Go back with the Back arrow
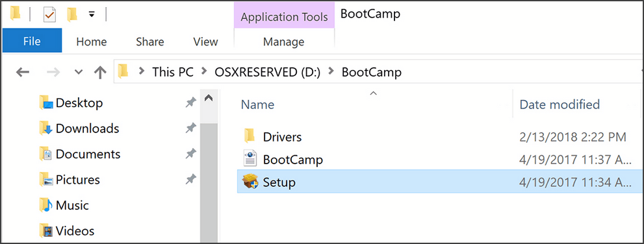 click(23, 73)
